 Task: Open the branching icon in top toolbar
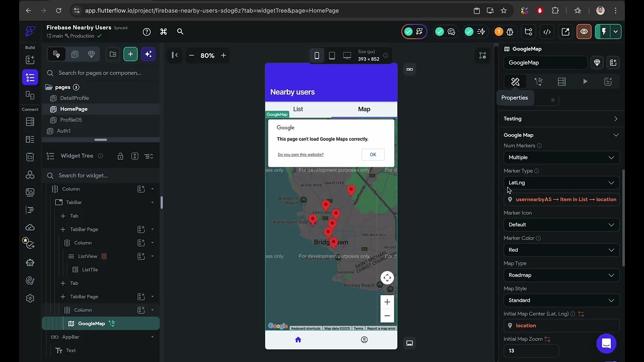tap(528, 32)
